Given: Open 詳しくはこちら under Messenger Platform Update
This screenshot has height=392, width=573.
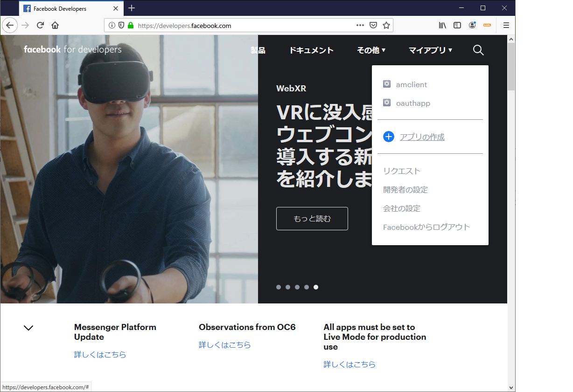Looking at the screenshot, I should 100,354.
